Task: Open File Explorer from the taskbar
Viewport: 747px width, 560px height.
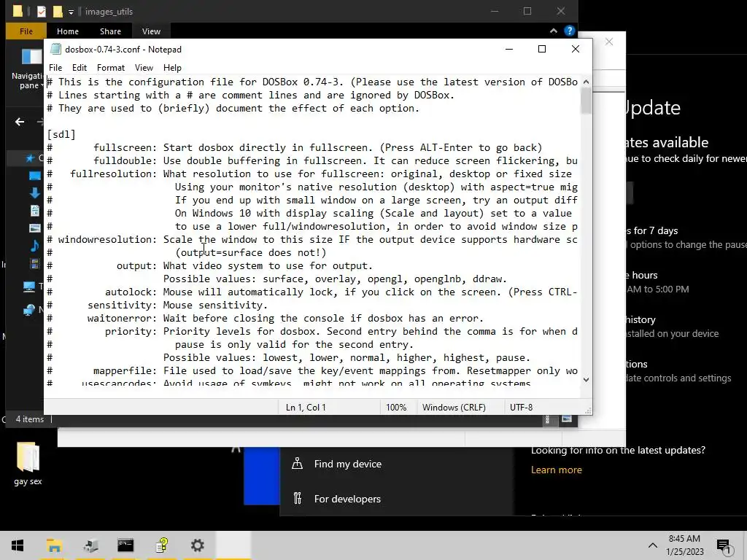Action: pos(54,545)
